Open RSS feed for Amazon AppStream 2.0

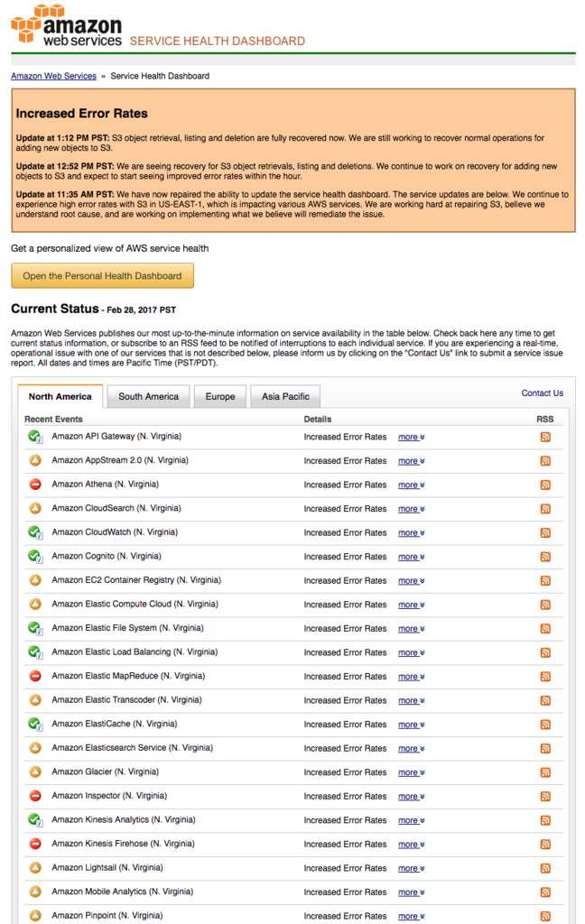click(545, 461)
